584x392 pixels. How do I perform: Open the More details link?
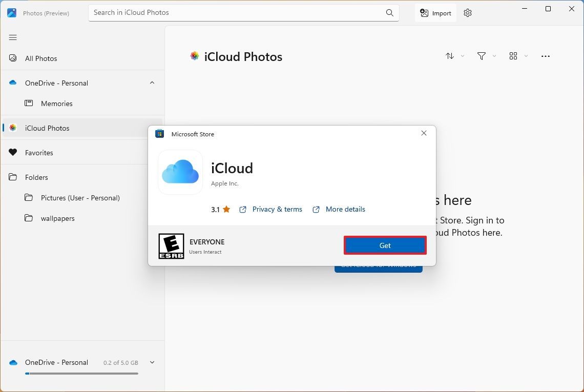point(345,209)
